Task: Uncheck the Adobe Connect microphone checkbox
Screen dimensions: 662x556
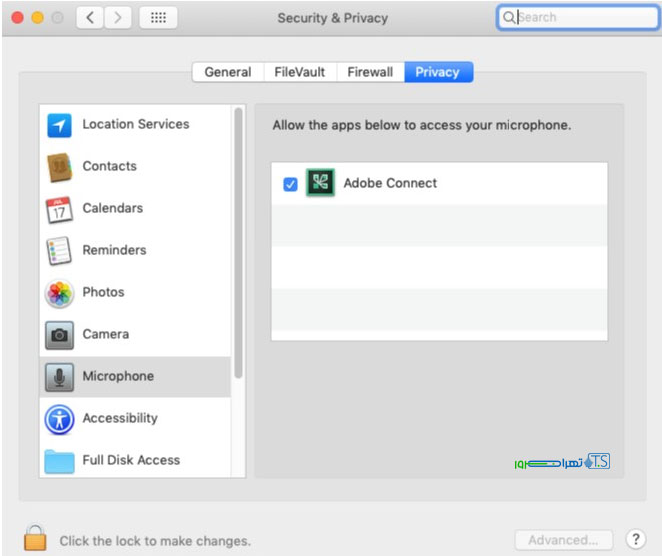Action: coord(290,184)
